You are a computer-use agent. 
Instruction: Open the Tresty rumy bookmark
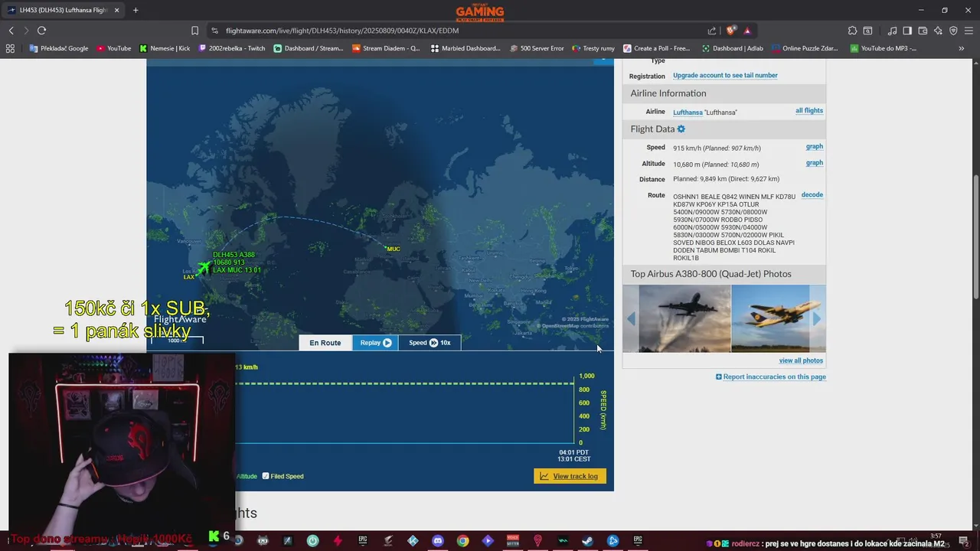tap(593, 48)
